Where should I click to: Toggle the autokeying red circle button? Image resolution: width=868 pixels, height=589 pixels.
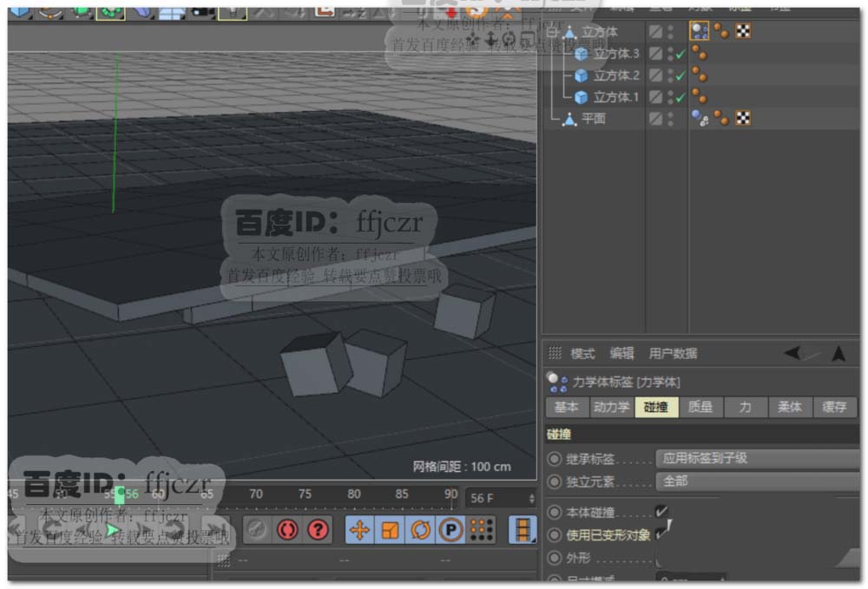(x=287, y=530)
